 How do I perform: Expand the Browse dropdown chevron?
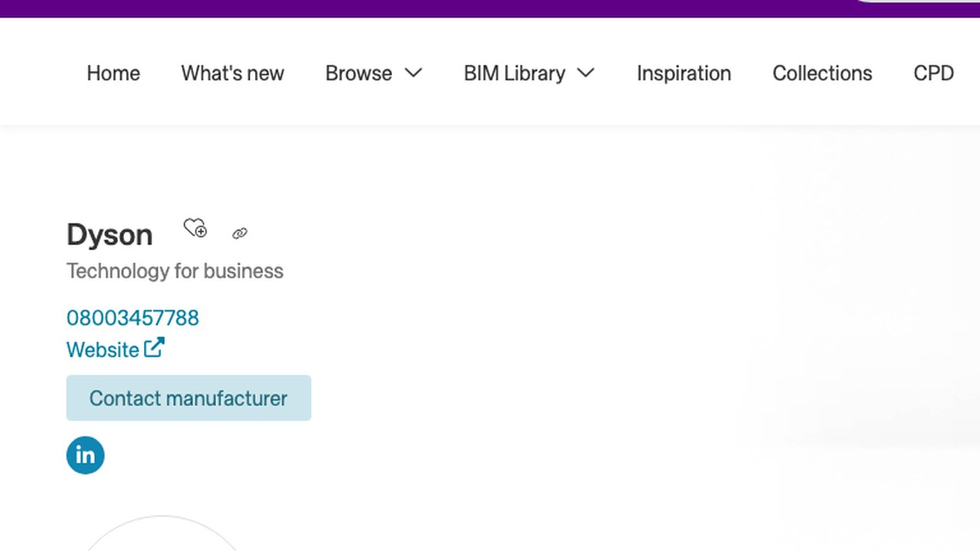[413, 73]
